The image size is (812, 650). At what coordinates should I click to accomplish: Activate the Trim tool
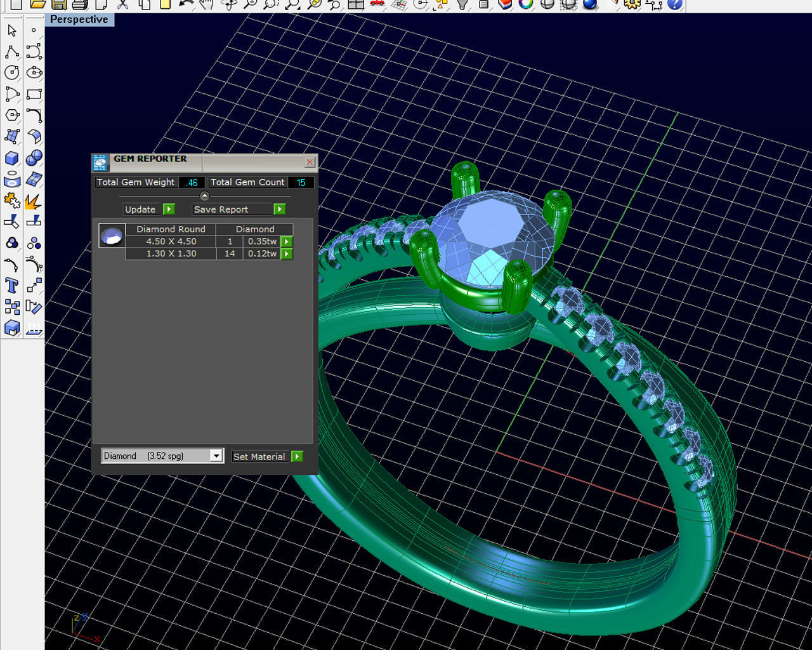12,222
